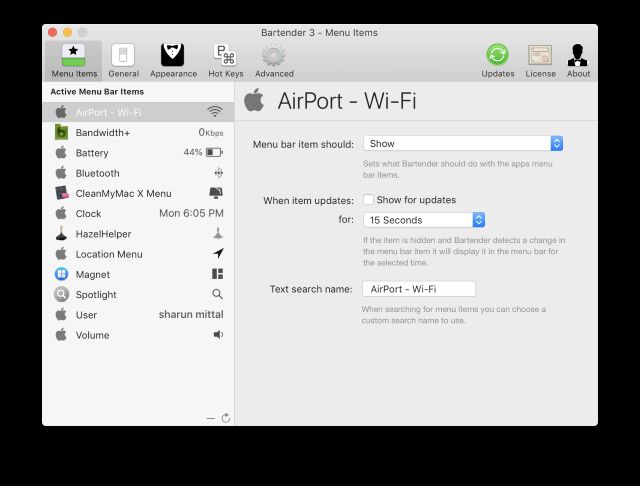Click the CleanMyMac X app icon

[62, 193]
